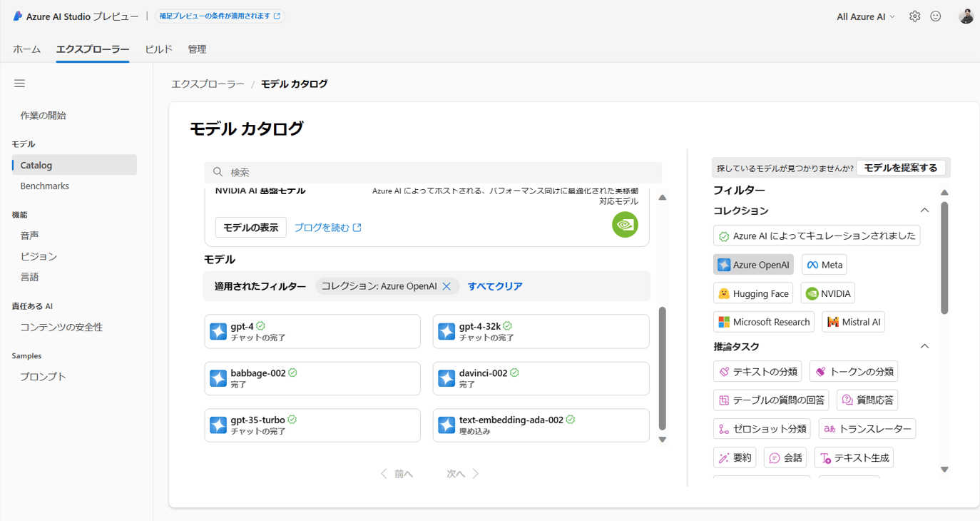
Task: Click the verified checkmark next to davinci-002
Action: [x=514, y=373]
